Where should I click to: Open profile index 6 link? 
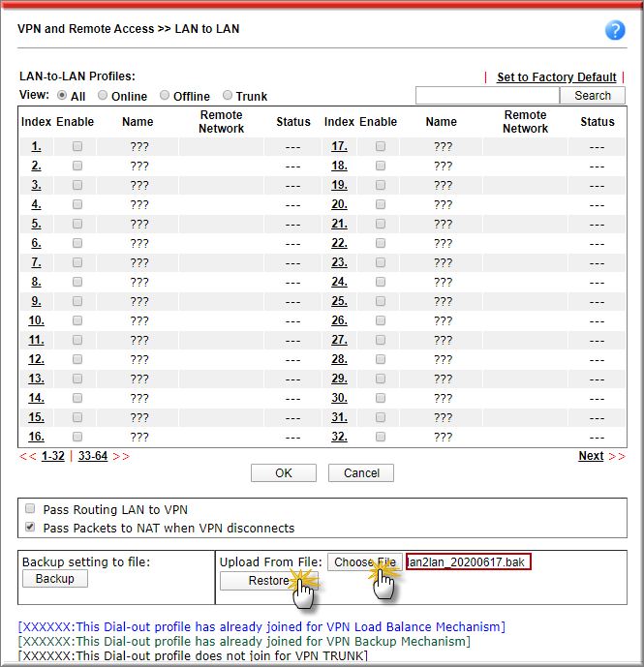36,243
